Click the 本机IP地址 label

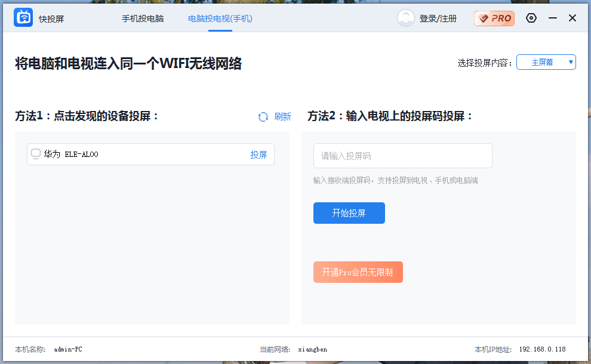point(492,349)
